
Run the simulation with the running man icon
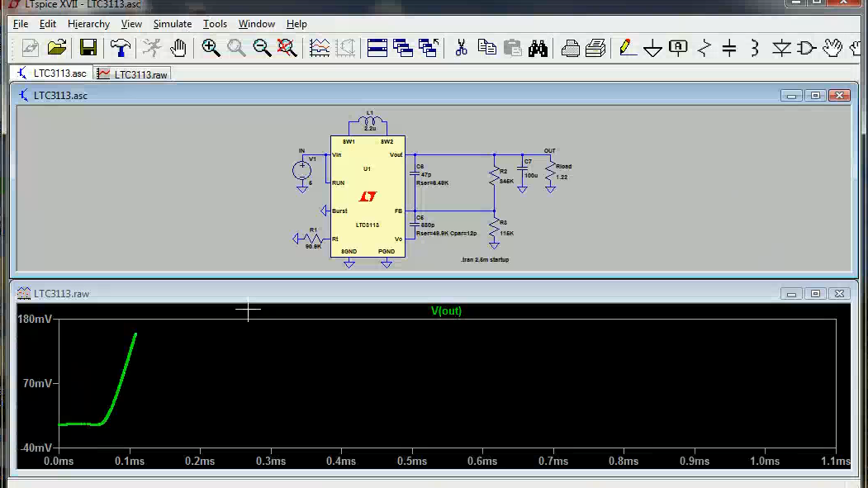(x=151, y=48)
